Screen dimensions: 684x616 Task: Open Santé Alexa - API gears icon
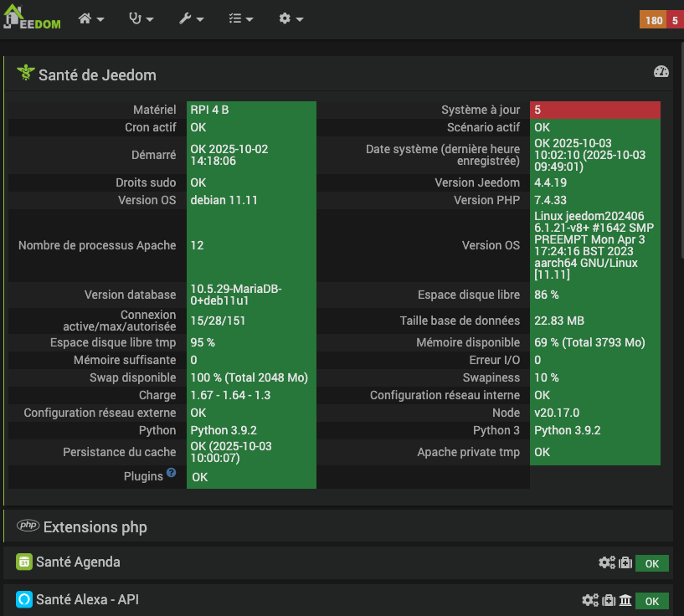click(590, 600)
